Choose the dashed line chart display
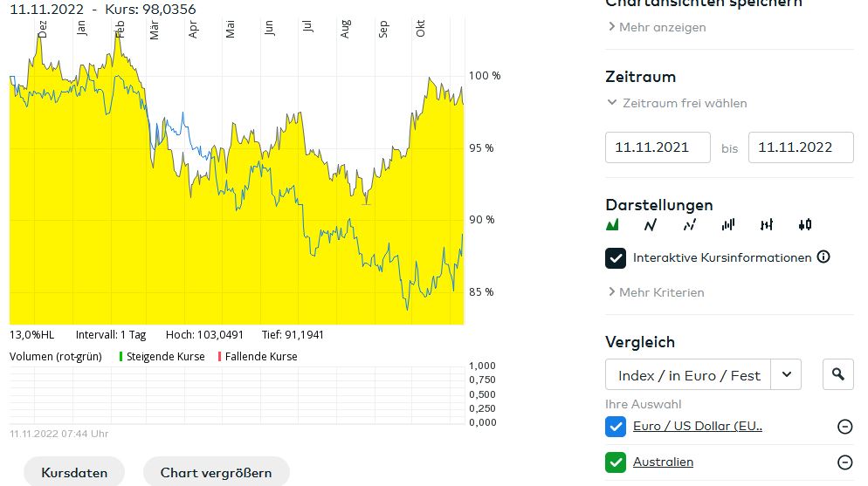 [690, 225]
